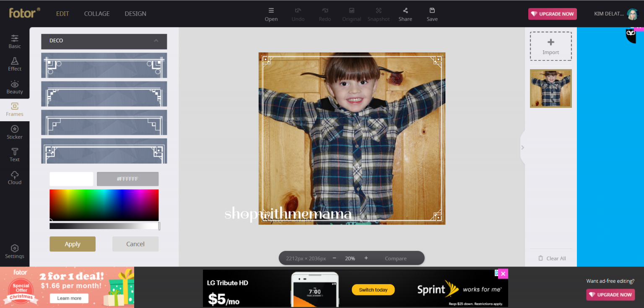Collapse the DECO frames section

(x=156, y=41)
